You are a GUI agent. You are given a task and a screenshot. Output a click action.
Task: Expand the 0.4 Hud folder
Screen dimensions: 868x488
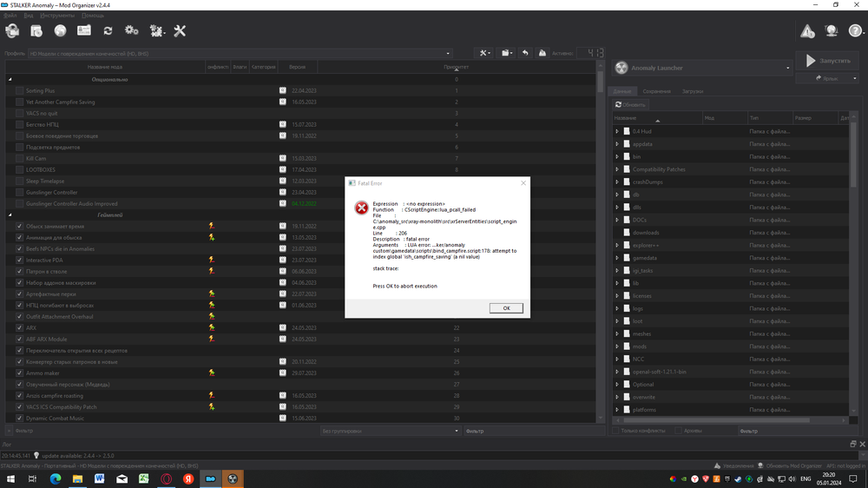coord(617,131)
